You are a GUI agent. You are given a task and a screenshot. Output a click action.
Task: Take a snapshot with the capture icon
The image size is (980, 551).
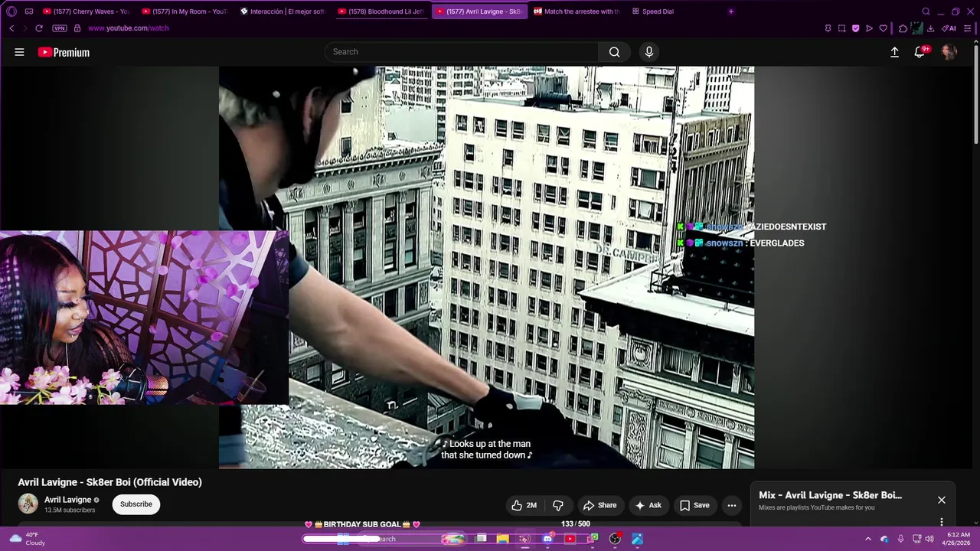[841, 28]
